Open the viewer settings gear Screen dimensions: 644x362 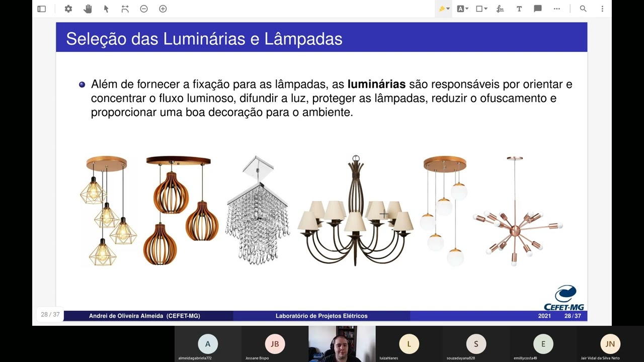[x=68, y=9]
